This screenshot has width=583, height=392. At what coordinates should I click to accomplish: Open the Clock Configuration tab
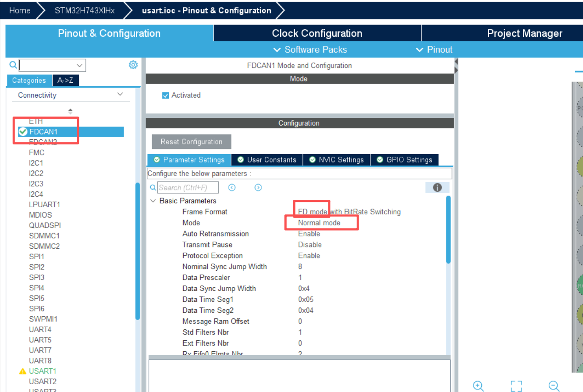[317, 33]
